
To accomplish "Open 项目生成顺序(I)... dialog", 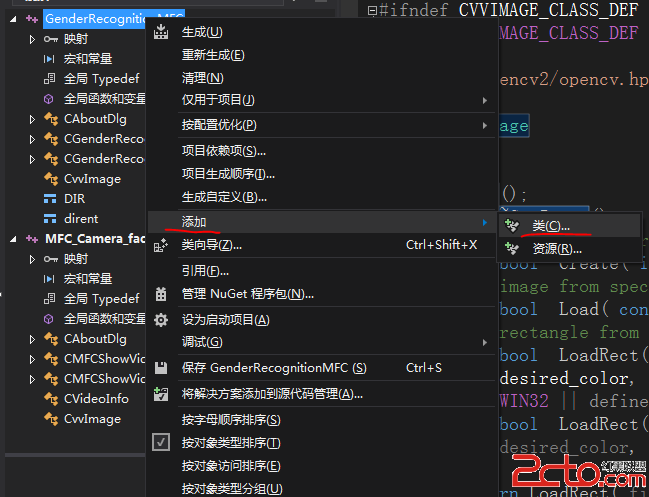I will (x=323, y=174).
